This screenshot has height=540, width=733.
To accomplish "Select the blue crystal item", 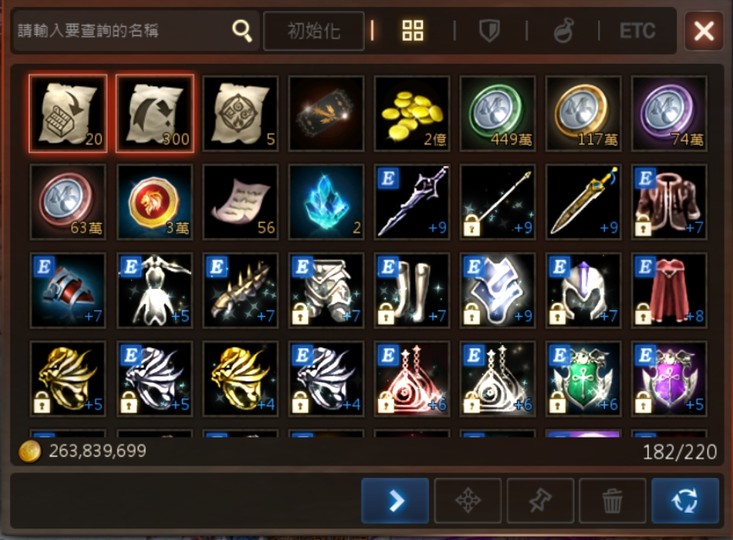I will pos(326,202).
